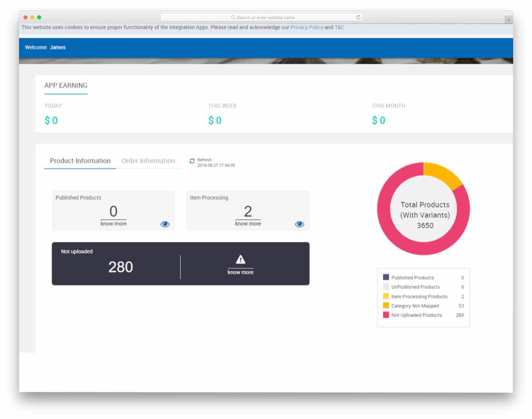Viewport: 532px width, 419px height.
Task: Click the warning triangle in Not uploaded
Action: (240, 260)
